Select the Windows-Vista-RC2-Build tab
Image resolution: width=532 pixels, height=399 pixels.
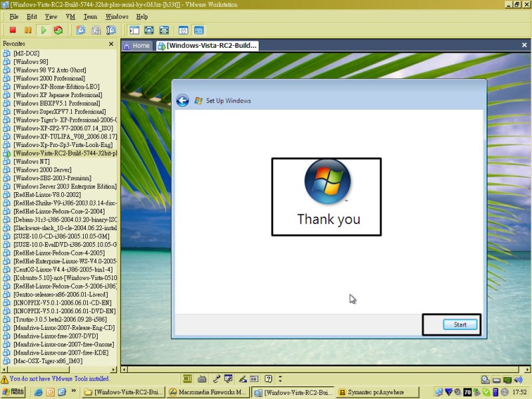(x=207, y=45)
